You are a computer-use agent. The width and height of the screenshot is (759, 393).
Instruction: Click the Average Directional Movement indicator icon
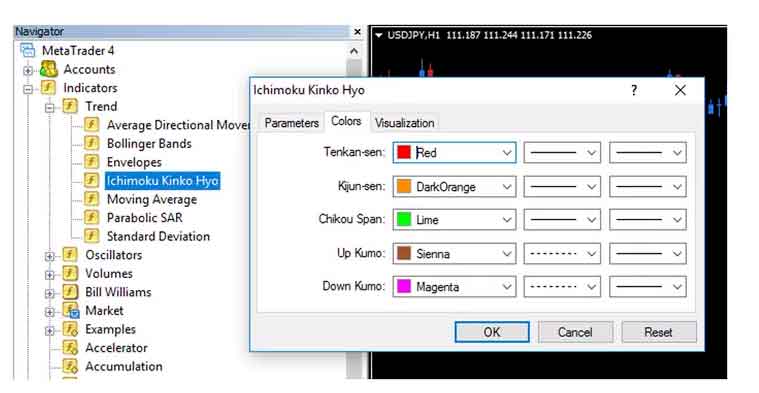point(91,124)
